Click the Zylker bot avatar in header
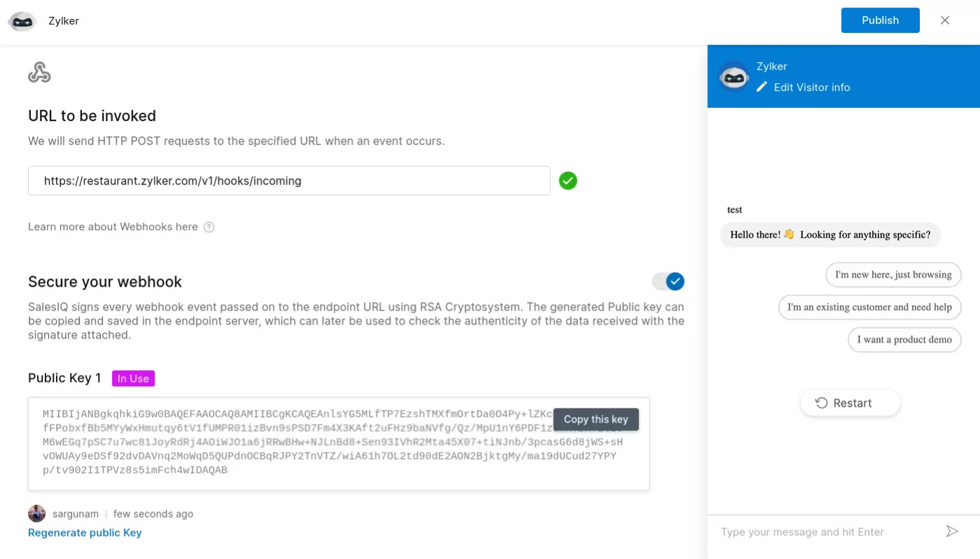 pos(22,21)
